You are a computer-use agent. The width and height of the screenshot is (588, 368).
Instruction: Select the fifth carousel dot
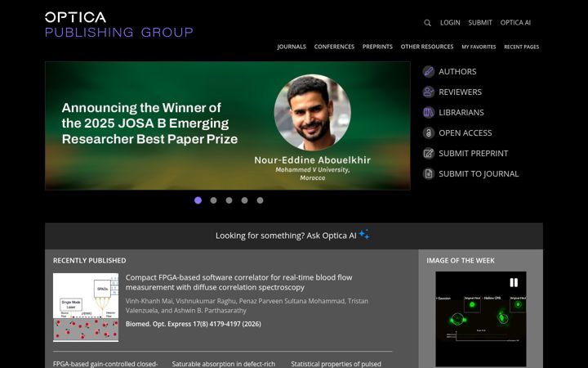[x=260, y=200]
